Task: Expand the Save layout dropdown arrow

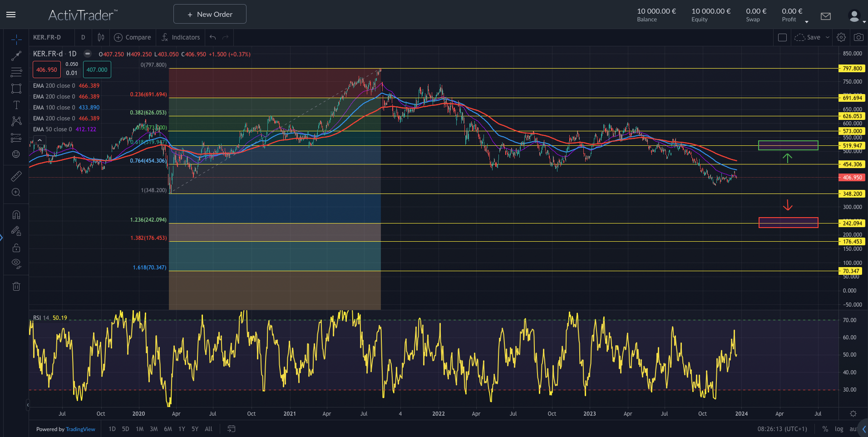Action: [x=828, y=37]
